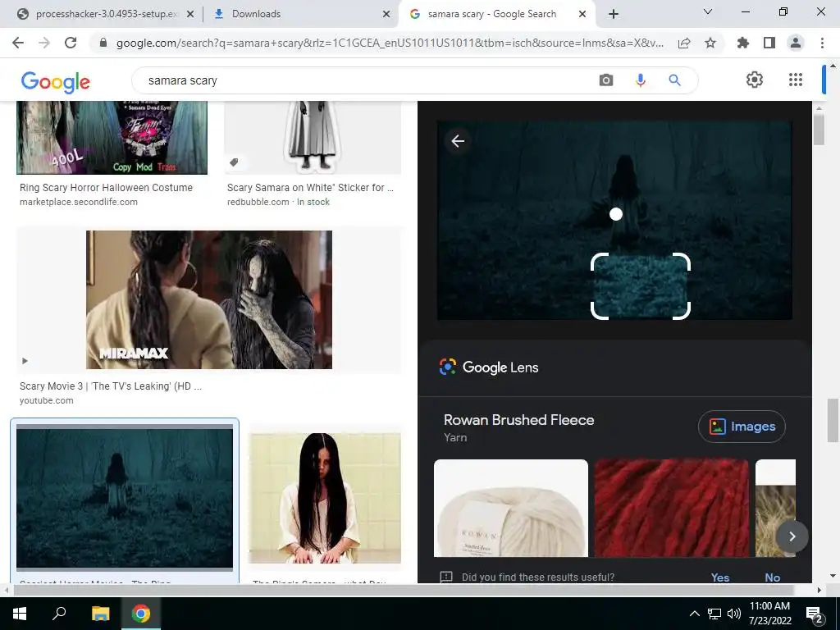Click the marketplace.secondlife.com source

pyautogui.click(x=79, y=202)
